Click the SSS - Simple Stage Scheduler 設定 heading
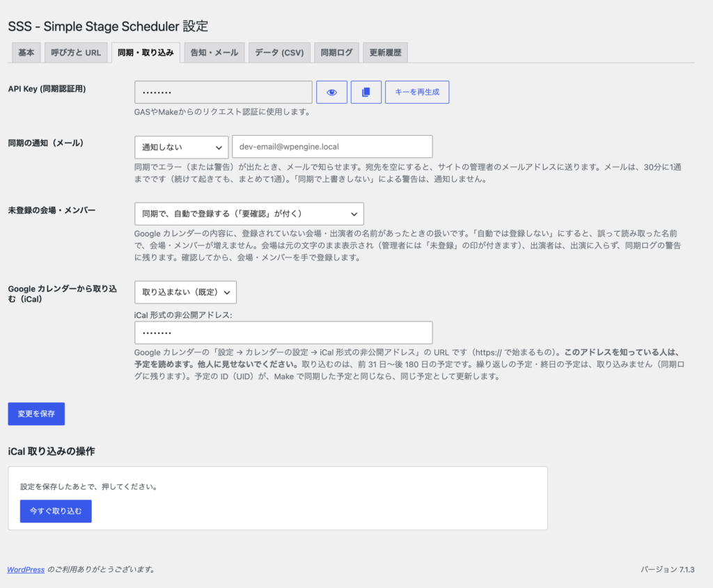The image size is (713, 588). (x=108, y=26)
